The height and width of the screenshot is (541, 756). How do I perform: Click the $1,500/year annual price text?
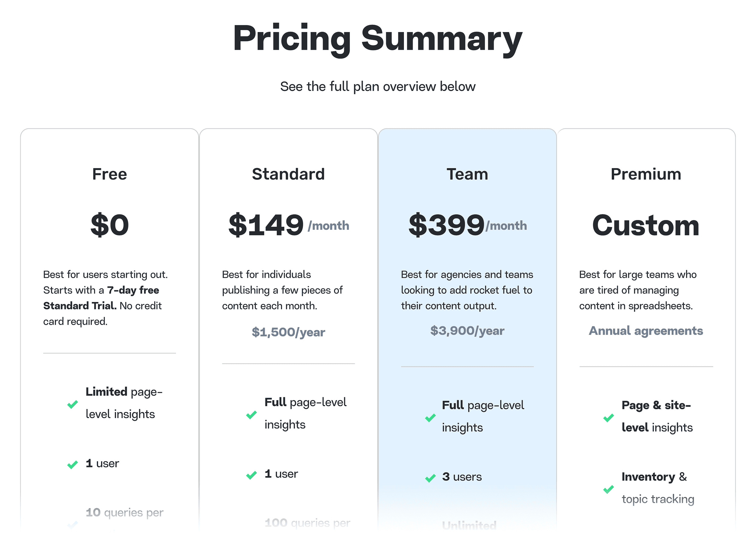pos(288,332)
